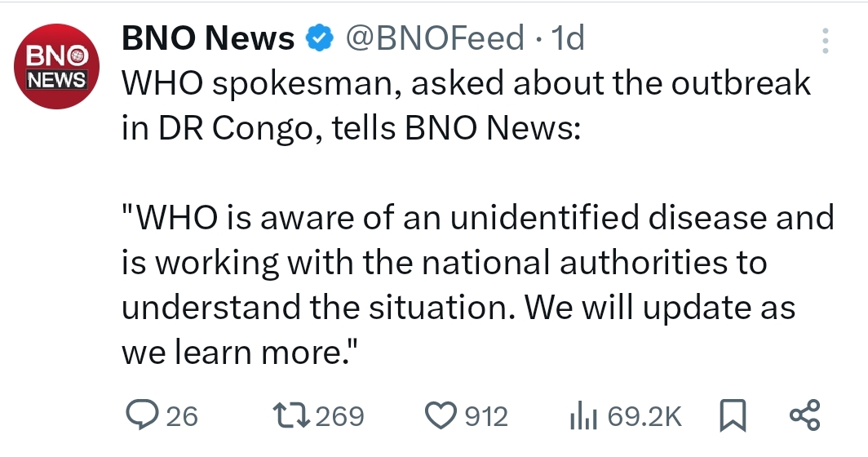Click the repost count of 269

click(339, 417)
